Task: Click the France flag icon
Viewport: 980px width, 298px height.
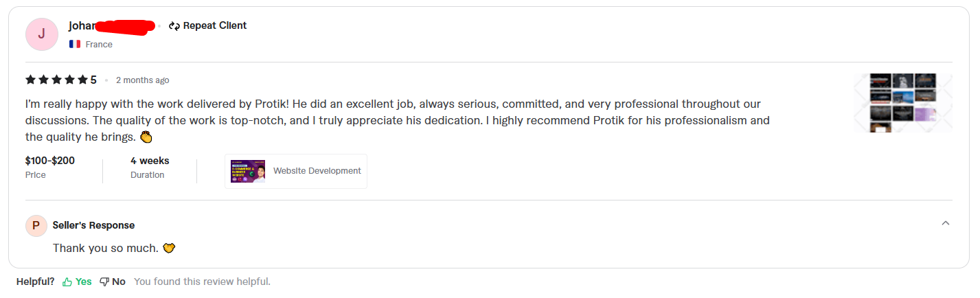Action: [75, 44]
